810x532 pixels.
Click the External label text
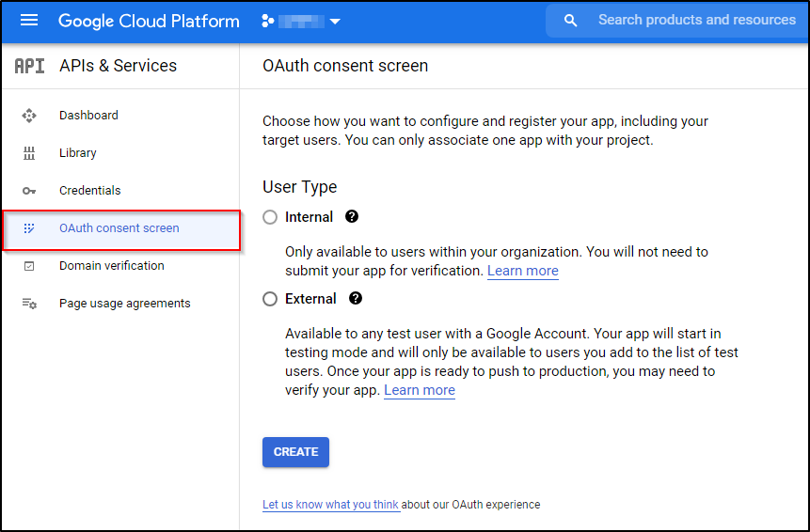click(x=310, y=299)
